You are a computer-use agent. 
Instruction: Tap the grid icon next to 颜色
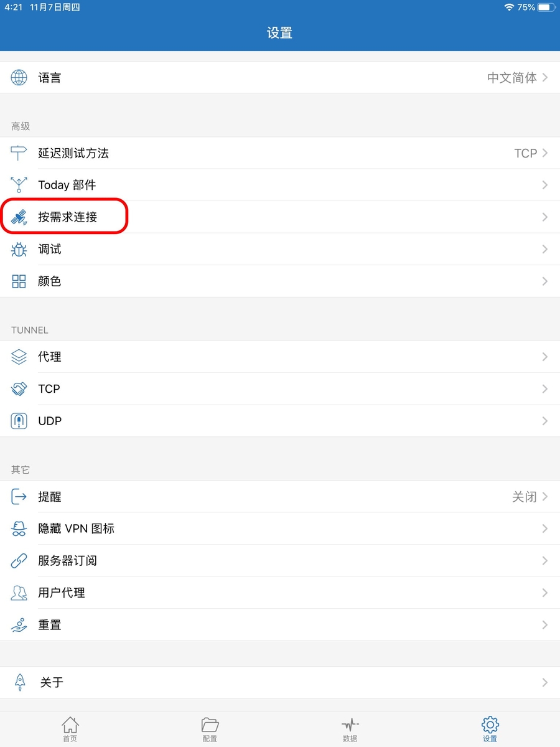tap(19, 281)
